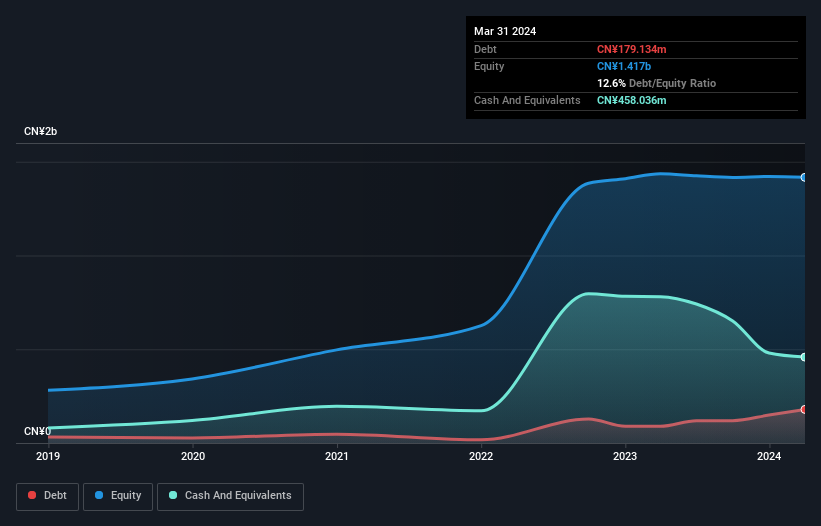
Task: Click the Cash value CN¥458.036m
Action: pos(631,100)
